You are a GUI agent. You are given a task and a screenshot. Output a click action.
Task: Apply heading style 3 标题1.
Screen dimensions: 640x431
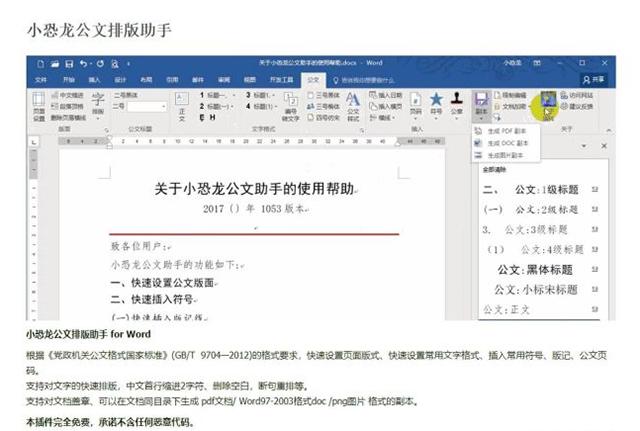coord(260,95)
